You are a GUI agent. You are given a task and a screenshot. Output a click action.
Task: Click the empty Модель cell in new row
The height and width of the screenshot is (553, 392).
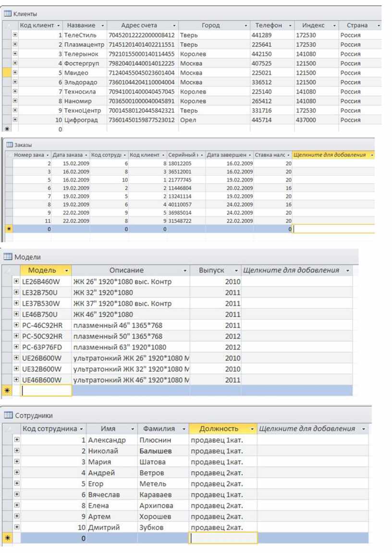46,391
